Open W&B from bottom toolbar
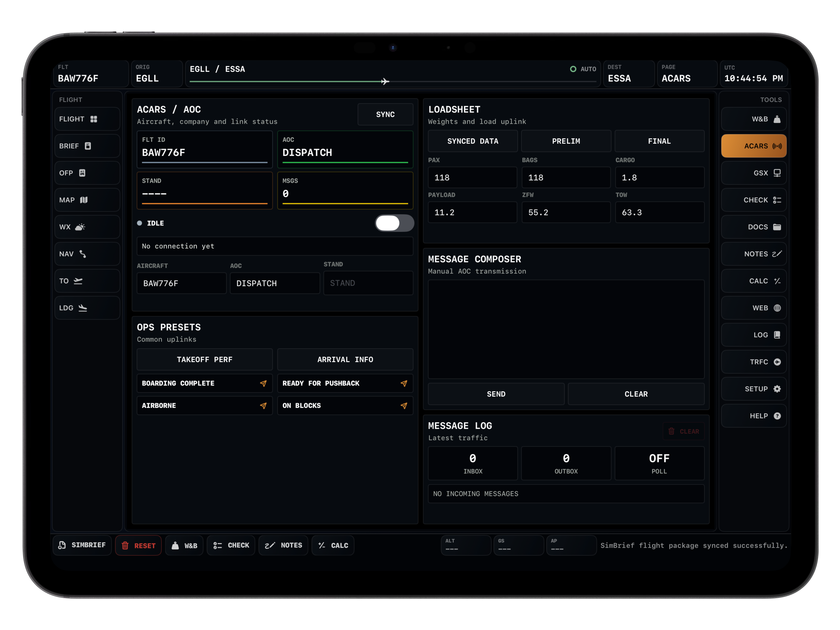Viewport: 840px width, 630px height. [x=185, y=545]
